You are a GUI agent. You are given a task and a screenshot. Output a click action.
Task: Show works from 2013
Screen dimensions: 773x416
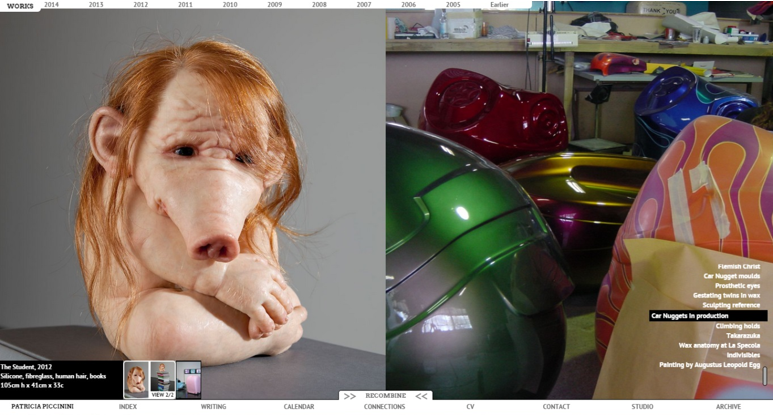pyautogui.click(x=96, y=4)
